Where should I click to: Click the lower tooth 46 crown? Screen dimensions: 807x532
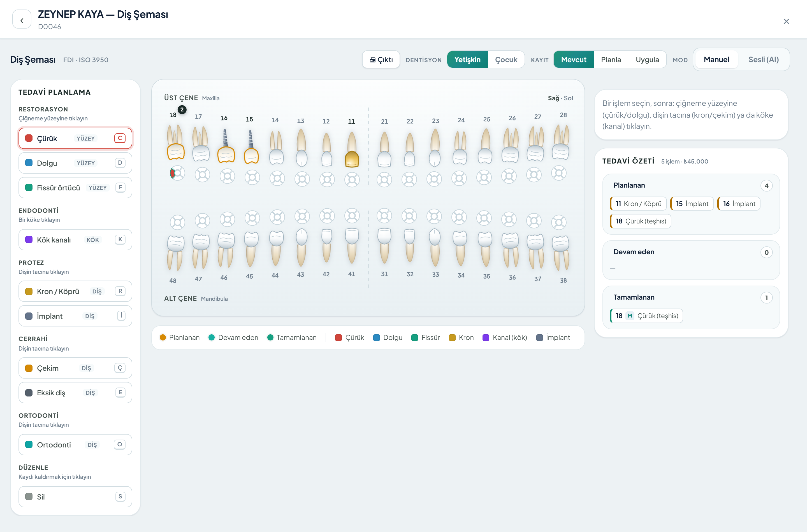226,241
